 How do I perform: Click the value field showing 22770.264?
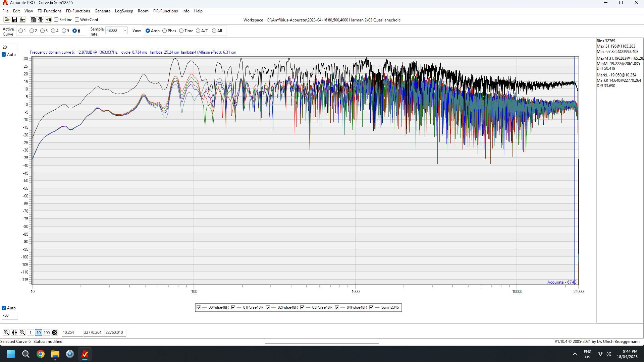tap(93, 333)
